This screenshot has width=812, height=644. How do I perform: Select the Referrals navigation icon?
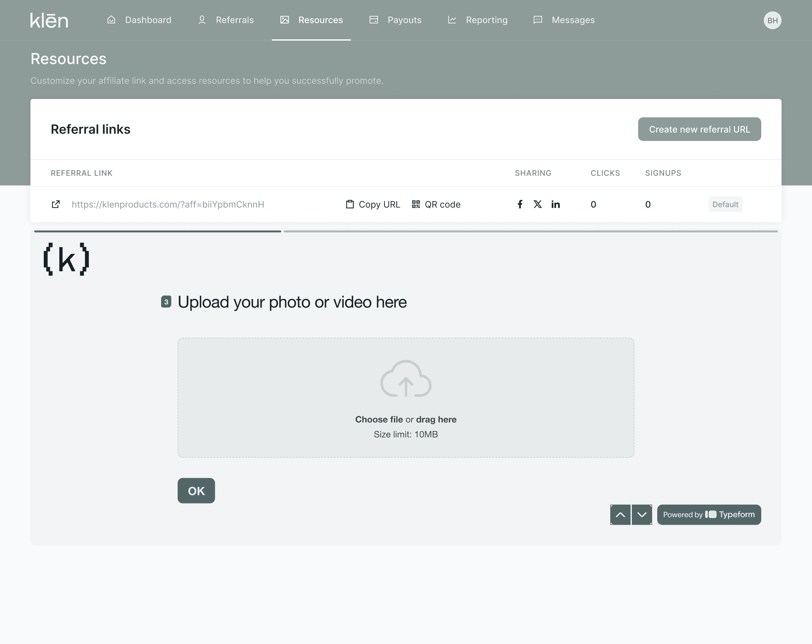(x=202, y=20)
